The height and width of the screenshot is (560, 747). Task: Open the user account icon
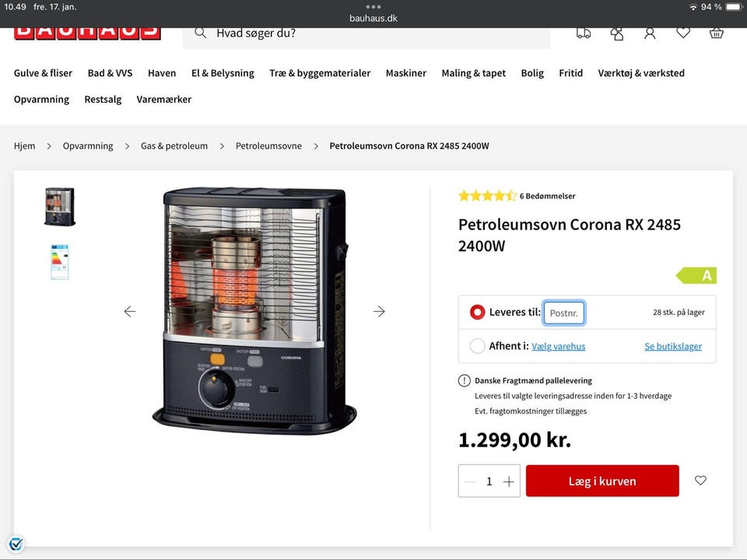650,33
